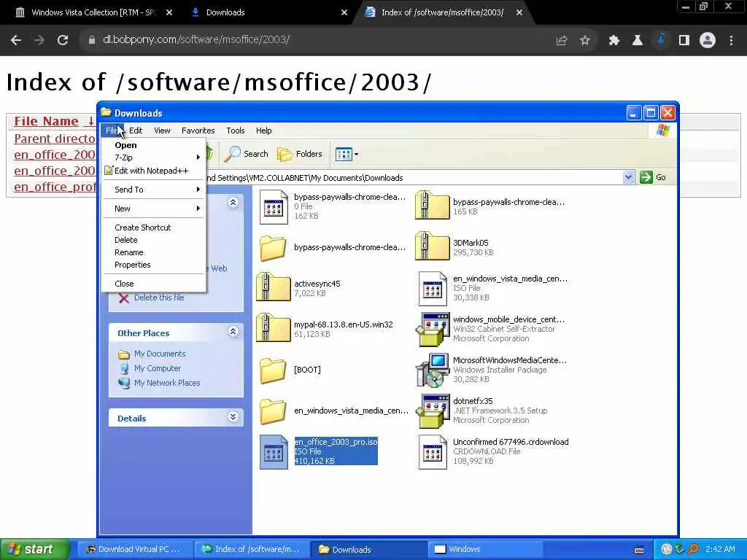747x560 pixels.
Task: Open the Chrome extensions puzzle icon
Action: pyautogui.click(x=614, y=41)
